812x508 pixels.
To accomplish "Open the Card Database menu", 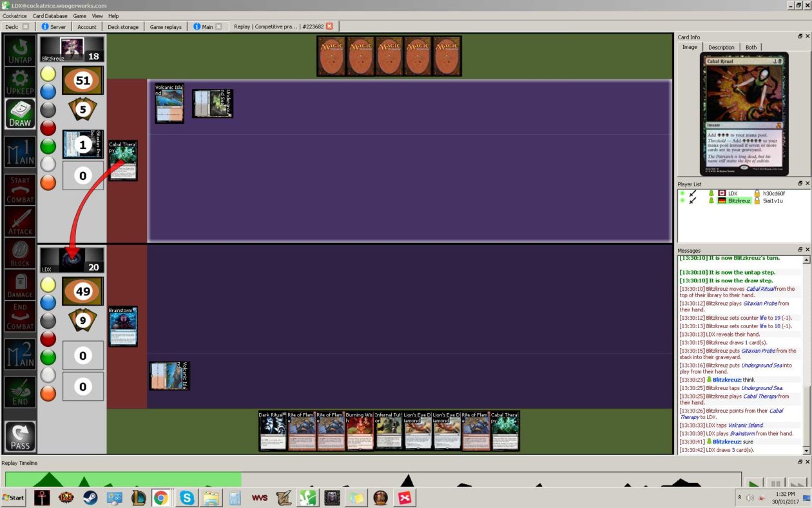I will [50, 15].
